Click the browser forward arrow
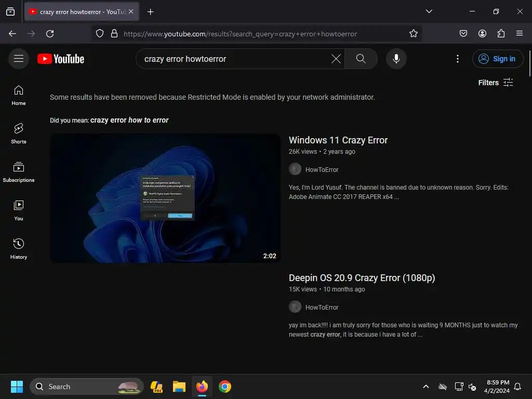Viewport: 532px width, 399px height. (31, 34)
